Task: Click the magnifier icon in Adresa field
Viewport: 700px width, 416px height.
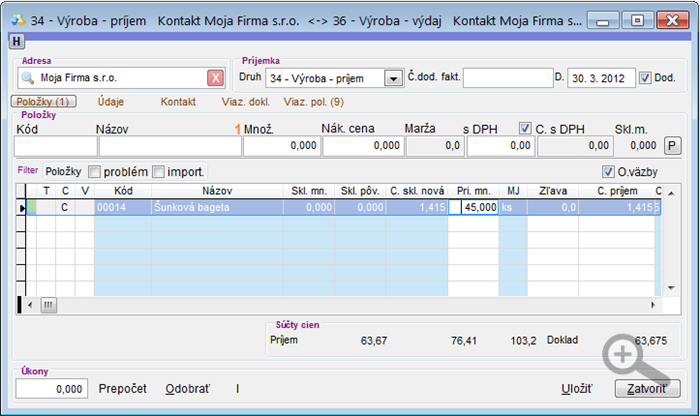Action: 28,78
